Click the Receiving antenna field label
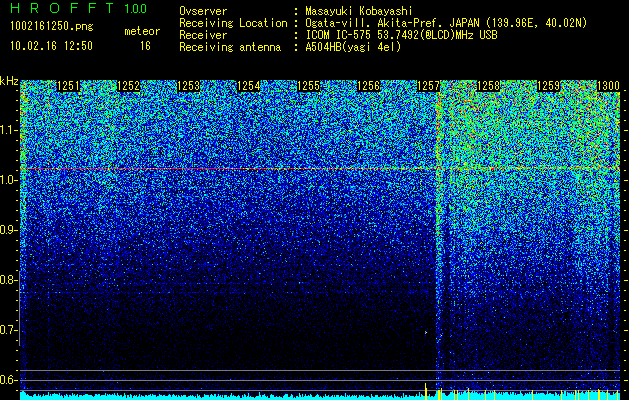Image resolution: width=629 pixels, height=400 pixels. point(230,47)
